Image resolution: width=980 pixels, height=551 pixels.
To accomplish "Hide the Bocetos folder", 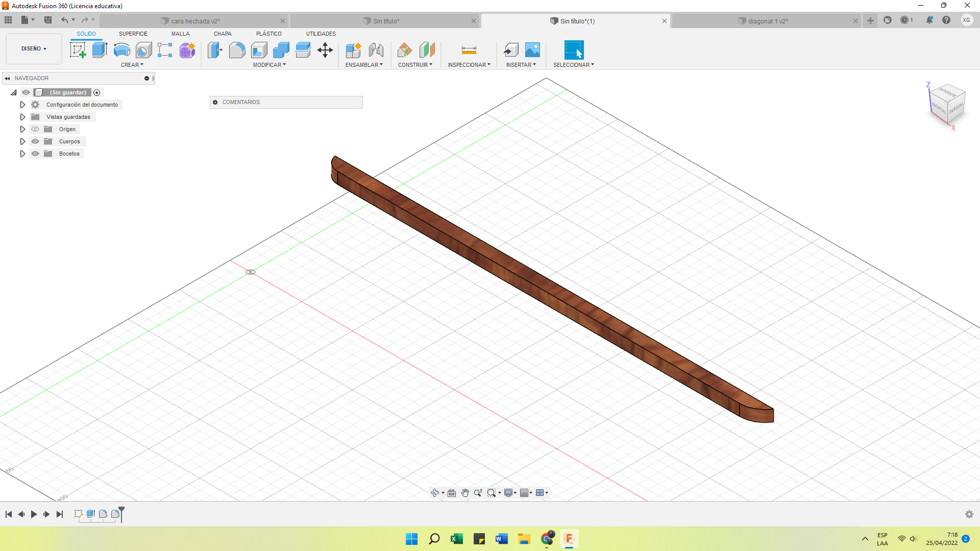I will click(x=35, y=154).
